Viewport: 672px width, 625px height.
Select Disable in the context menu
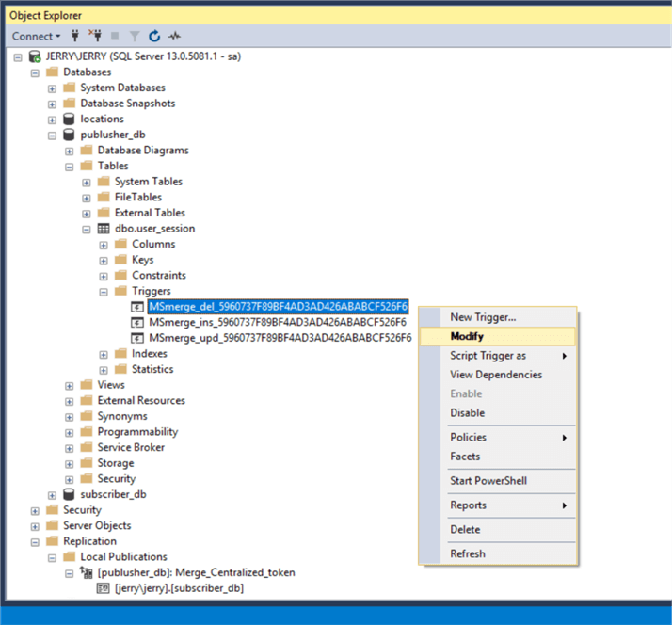[467, 412]
